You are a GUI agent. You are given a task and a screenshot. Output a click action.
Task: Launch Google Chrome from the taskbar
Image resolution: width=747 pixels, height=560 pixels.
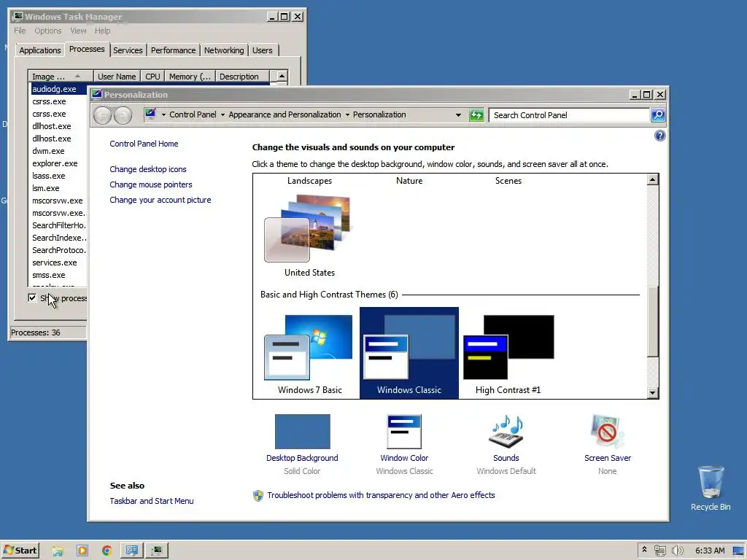pyautogui.click(x=107, y=551)
